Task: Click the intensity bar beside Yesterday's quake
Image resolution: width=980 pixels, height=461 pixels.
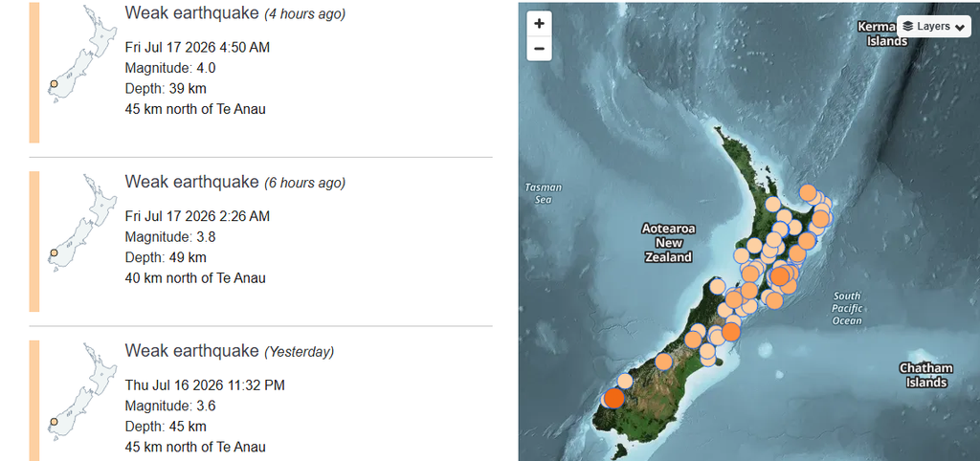Action: point(34,401)
